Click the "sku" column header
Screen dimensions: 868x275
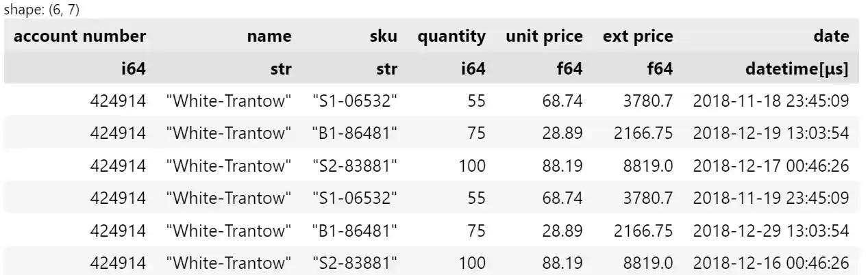tap(383, 36)
